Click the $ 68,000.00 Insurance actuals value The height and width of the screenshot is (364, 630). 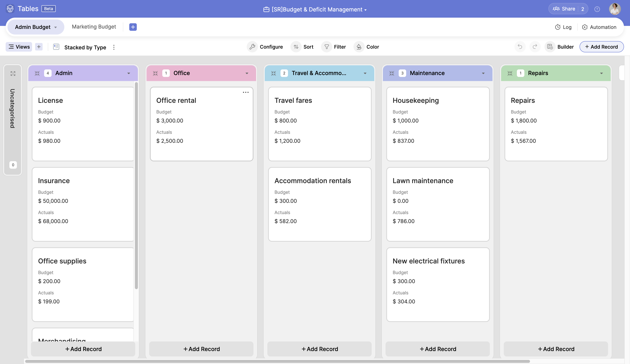tap(53, 221)
